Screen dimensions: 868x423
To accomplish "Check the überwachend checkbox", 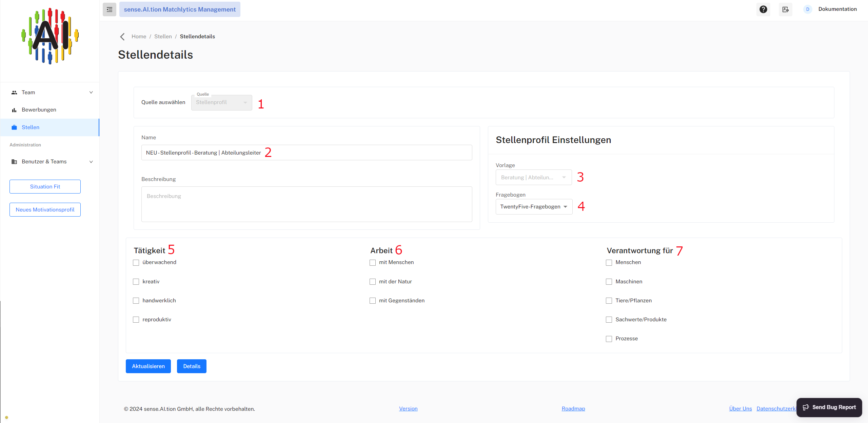I will [136, 263].
